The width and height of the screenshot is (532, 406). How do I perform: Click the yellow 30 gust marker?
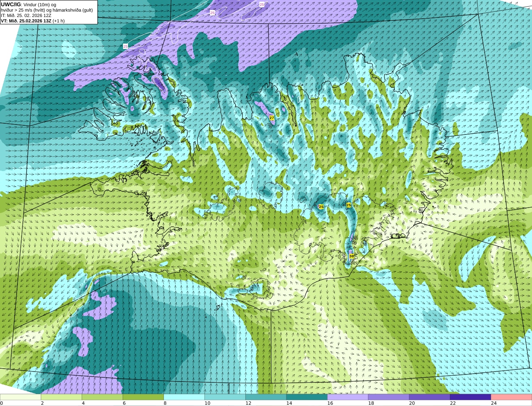point(352,256)
